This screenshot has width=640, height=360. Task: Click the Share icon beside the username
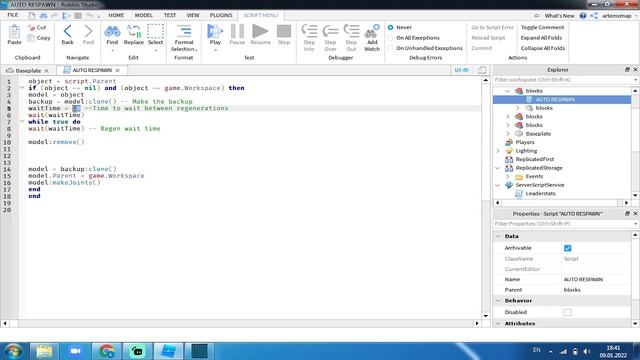coord(594,16)
